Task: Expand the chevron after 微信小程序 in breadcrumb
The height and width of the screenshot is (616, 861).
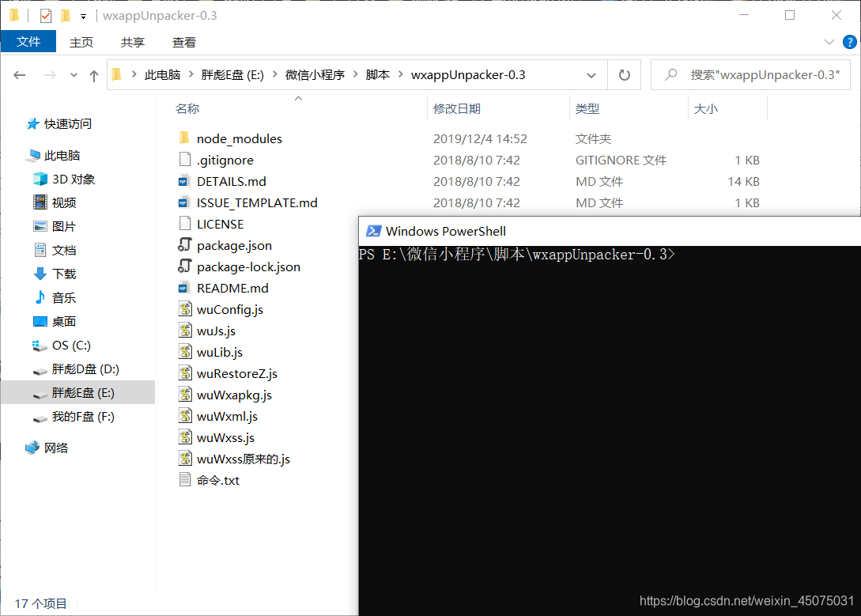Action: coord(355,74)
